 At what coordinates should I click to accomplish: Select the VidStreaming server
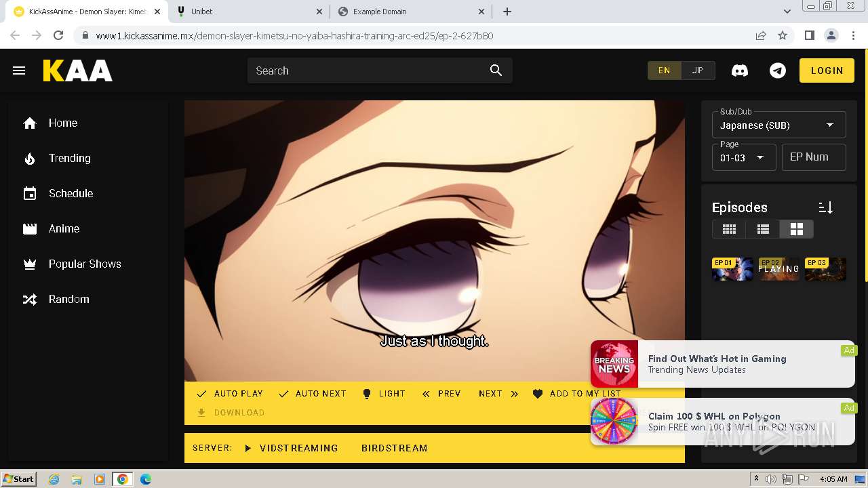[291, 448]
